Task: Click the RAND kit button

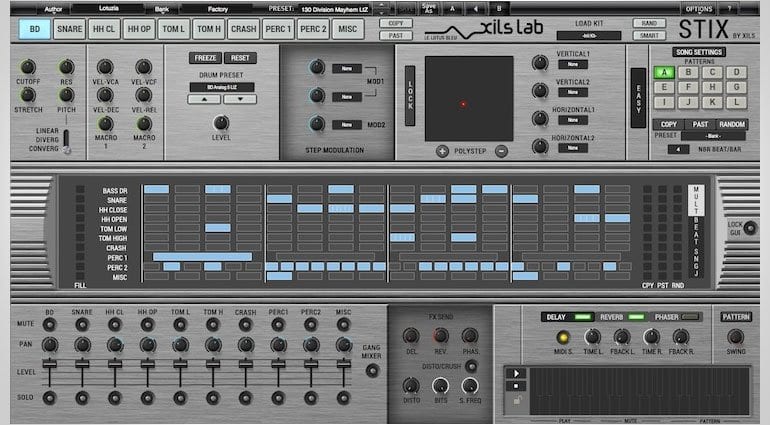Action: [x=649, y=24]
